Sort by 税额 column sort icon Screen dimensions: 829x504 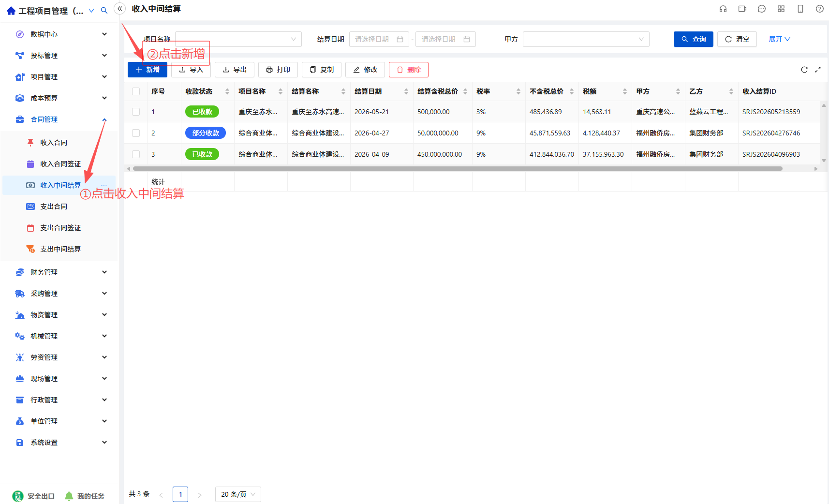coord(625,91)
